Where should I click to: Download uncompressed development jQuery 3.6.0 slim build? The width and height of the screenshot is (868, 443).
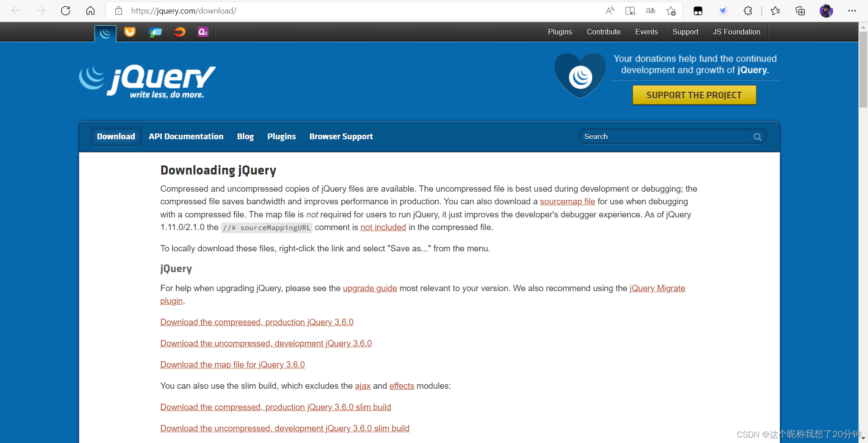[x=285, y=429]
